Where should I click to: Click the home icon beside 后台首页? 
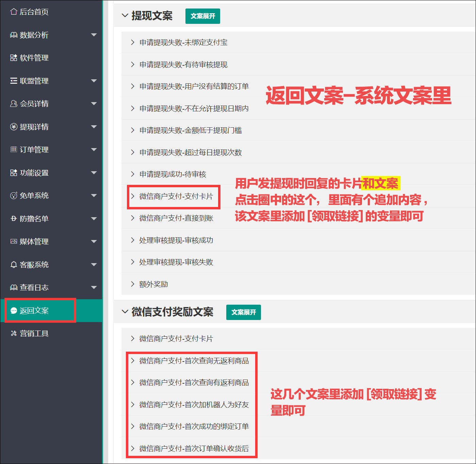pyautogui.click(x=14, y=12)
